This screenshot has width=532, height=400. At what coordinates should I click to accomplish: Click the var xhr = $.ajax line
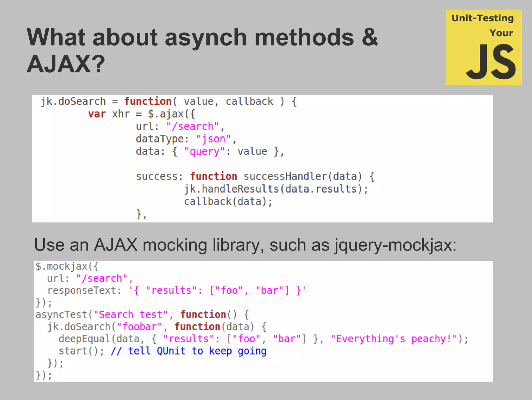pos(142,114)
